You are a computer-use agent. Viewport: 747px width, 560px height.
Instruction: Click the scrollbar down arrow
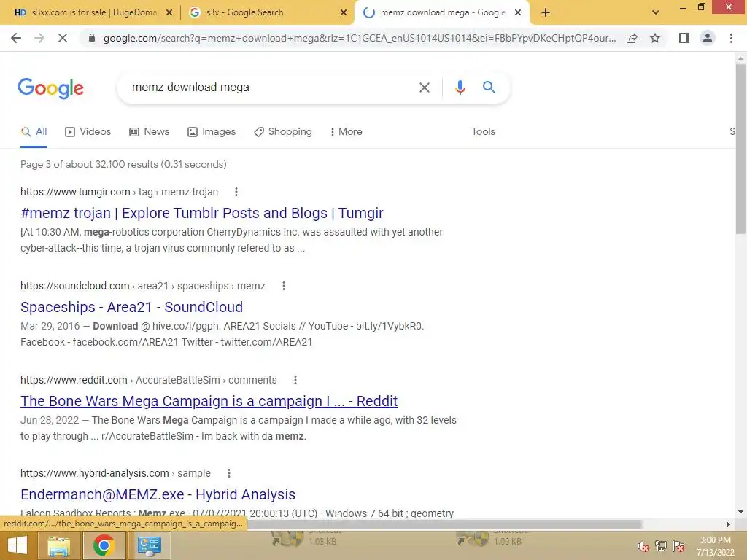740,513
